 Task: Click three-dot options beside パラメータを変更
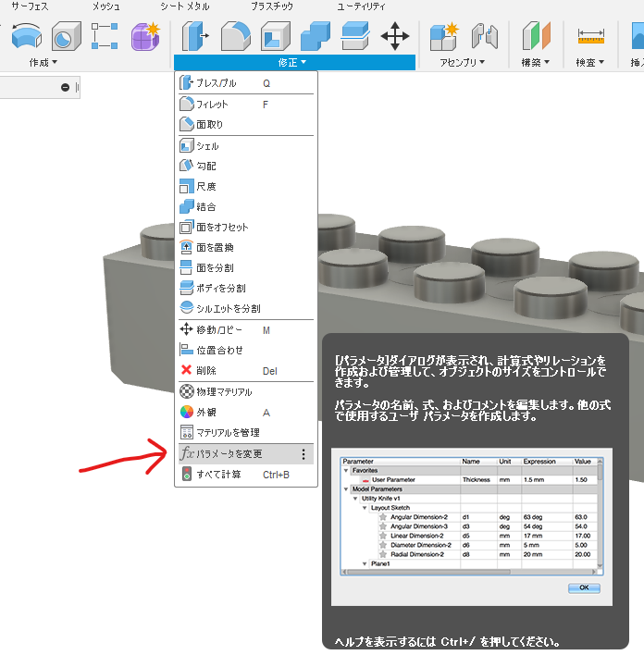point(303,454)
